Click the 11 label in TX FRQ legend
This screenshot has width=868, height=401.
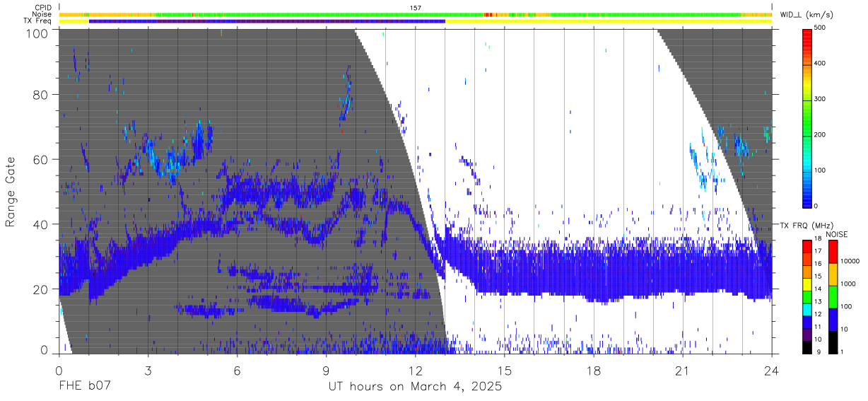click(x=818, y=327)
